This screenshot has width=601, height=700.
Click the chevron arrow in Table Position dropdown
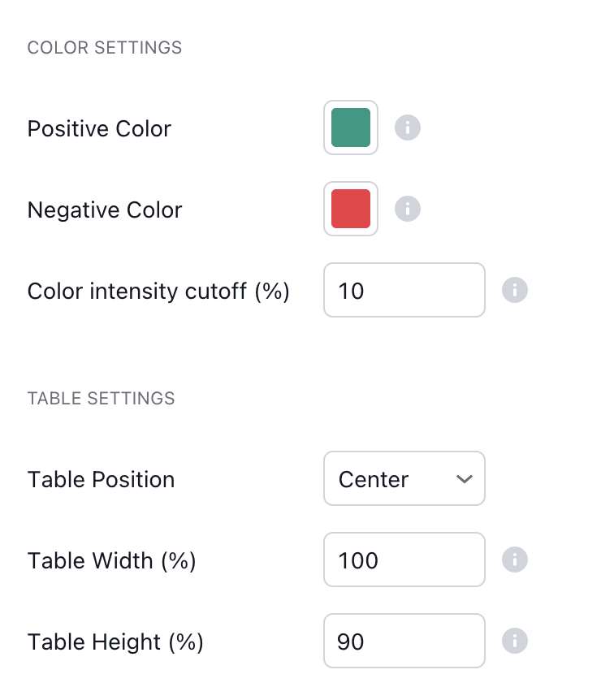tap(465, 479)
